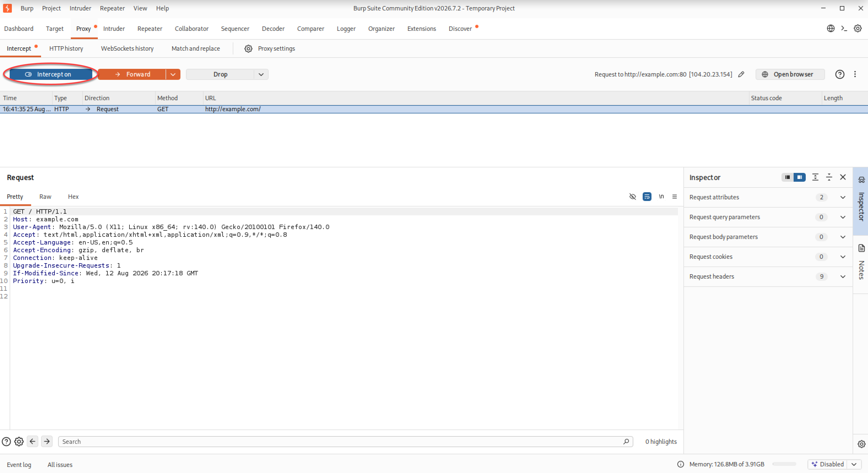The image size is (868, 473).
Task: Open the editor hamburger menu icon
Action: [x=675, y=197]
